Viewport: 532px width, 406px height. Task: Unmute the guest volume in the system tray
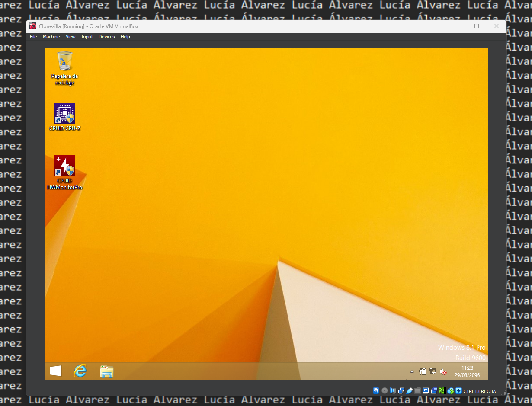click(x=443, y=371)
